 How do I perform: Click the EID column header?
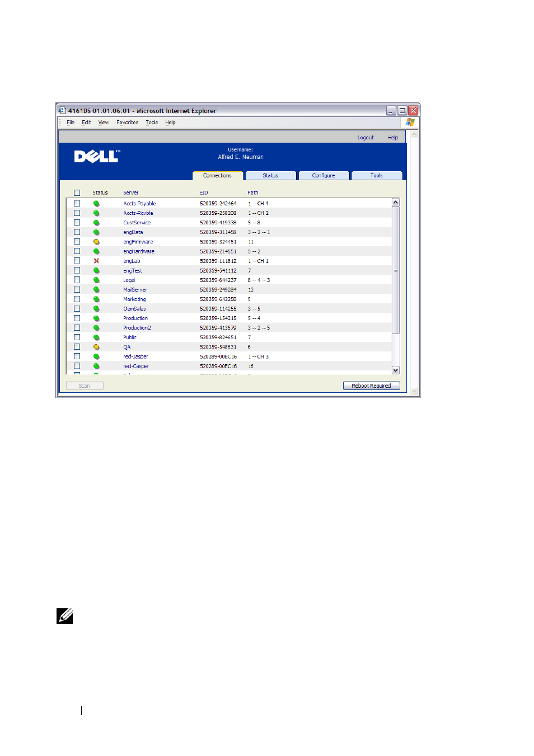coord(204,192)
